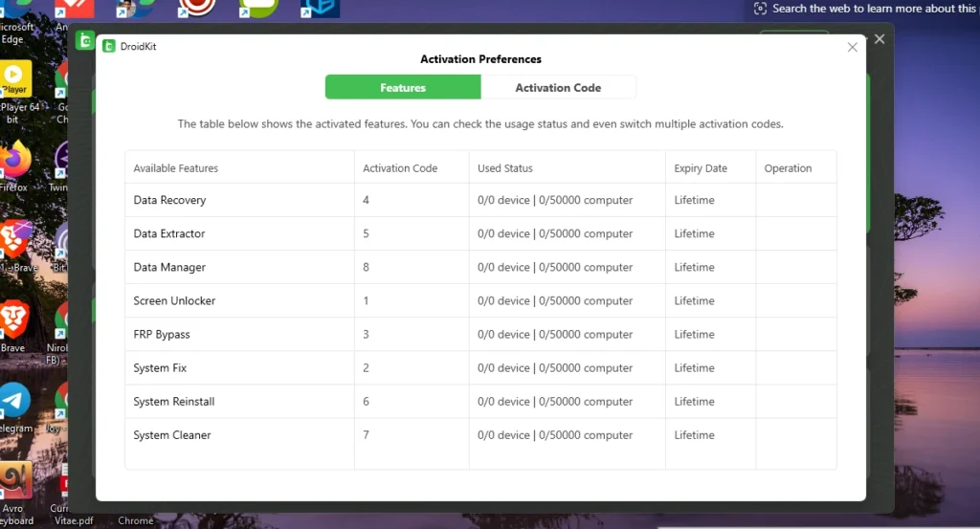980x529 pixels.
Task: Click activation code 5 for Data Extractor
Action: [366, 233]
